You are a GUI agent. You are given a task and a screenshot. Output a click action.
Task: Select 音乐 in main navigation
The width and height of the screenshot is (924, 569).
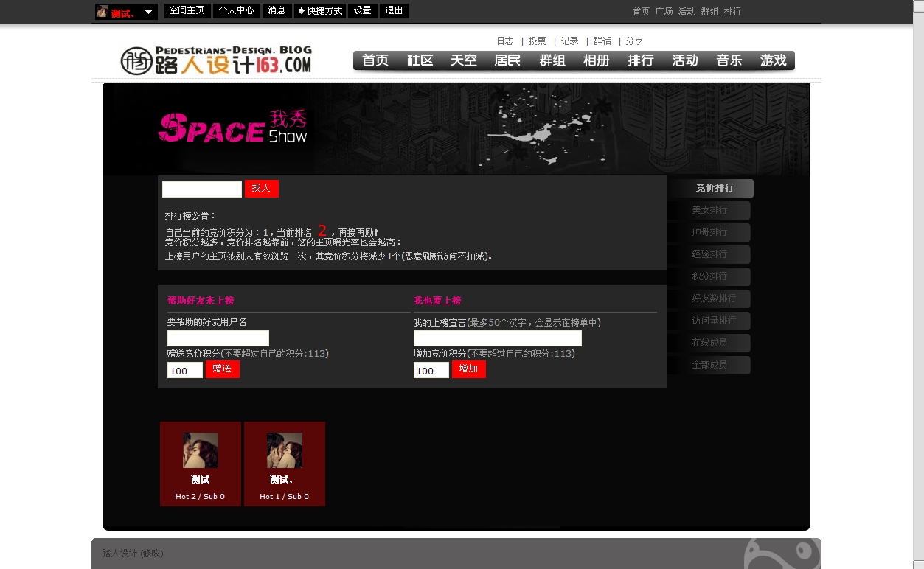pyautogui.click(x=729, y=60)
